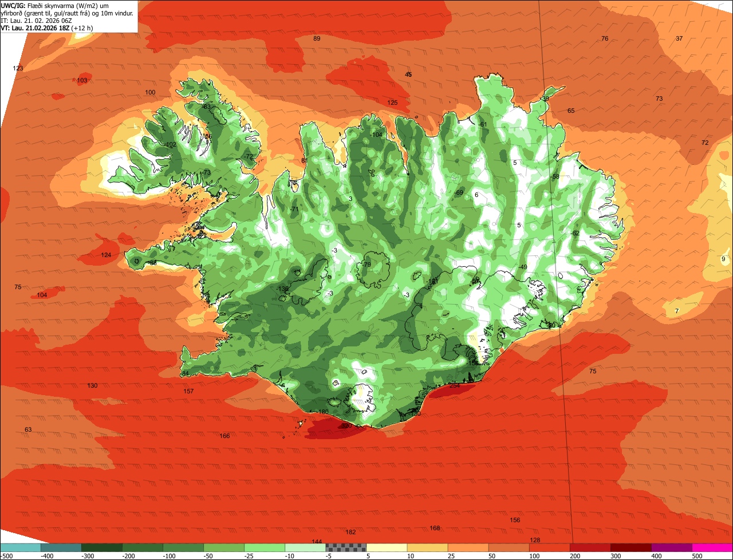Click the flux value '-79' over the central glacier
The width and height of the screenshot is (733, 560).
point(366,264)
